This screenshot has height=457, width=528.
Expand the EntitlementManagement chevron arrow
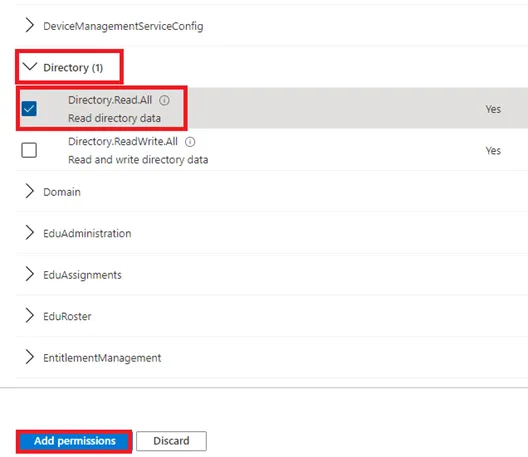(x=30, y=357)
